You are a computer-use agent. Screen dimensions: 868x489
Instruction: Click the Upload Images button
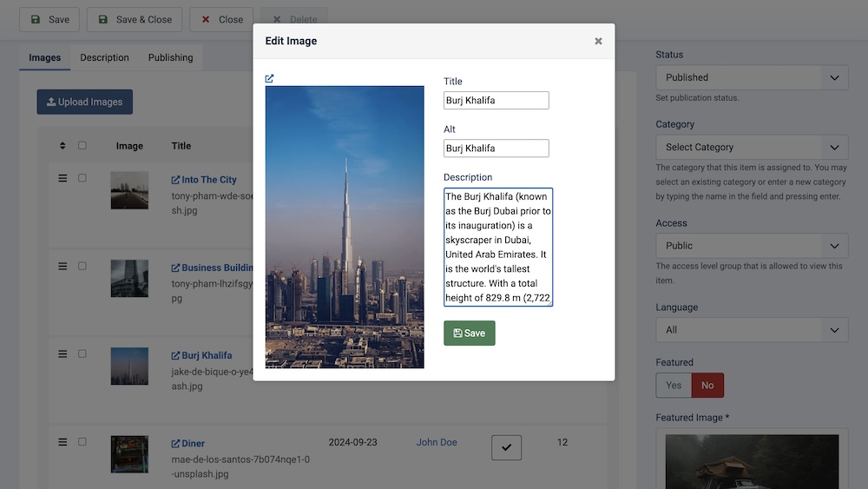tap(84, 102)
